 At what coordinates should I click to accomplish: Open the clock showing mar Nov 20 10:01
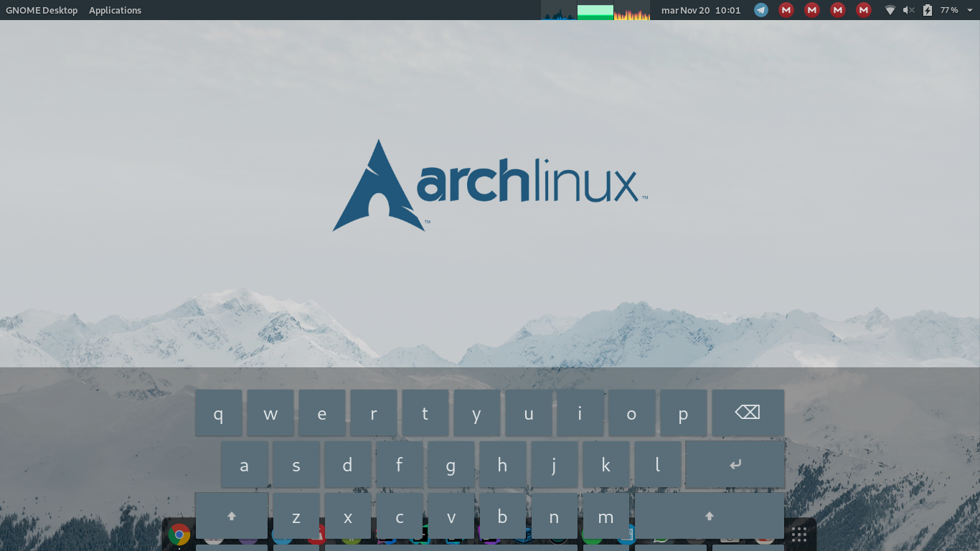point(701,10)
